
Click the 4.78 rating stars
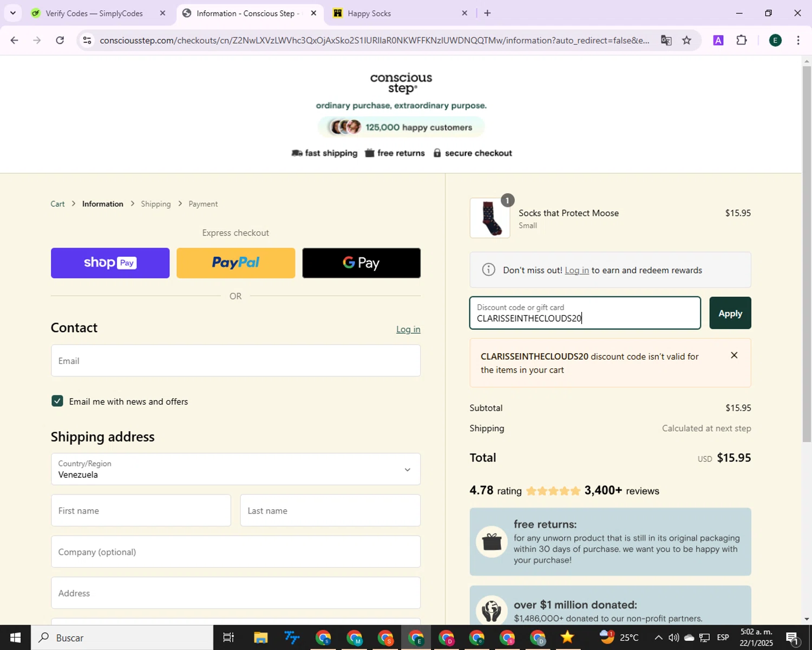click(x=553, y=491)
